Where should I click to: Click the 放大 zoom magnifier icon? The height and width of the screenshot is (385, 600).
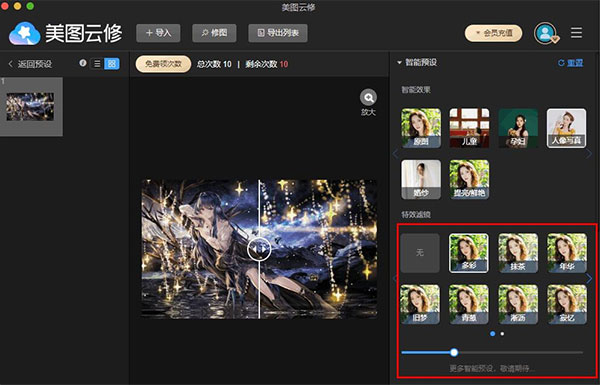pos(368,98)
